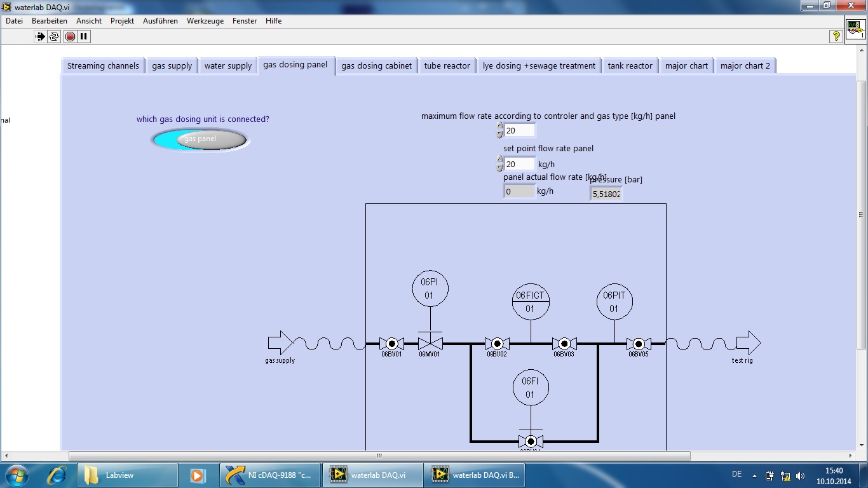Click the vertical scrollbar down arrow
This screenshot has width=868, height=488.
[x=862, y=445]
